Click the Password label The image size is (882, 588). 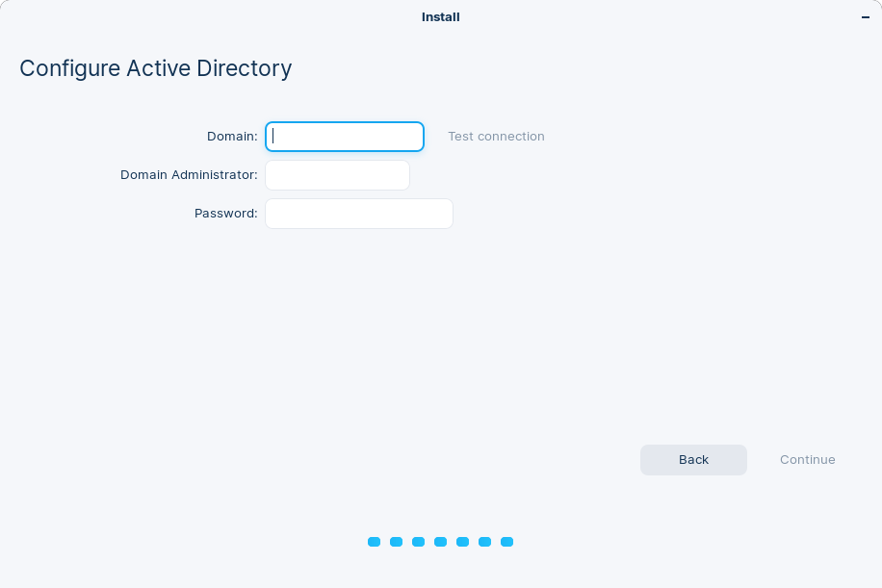225,213
